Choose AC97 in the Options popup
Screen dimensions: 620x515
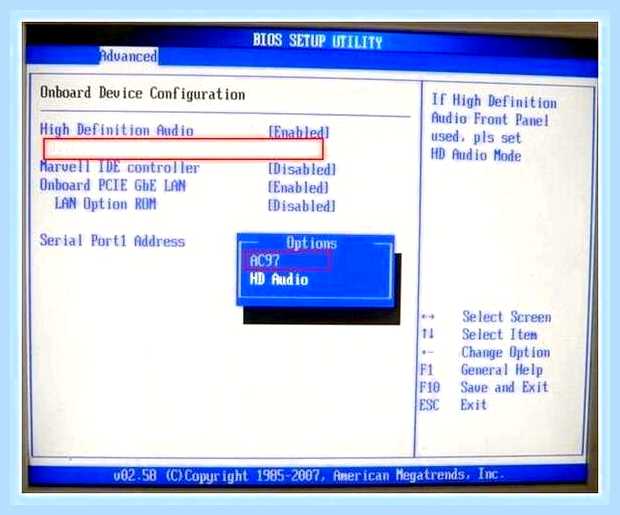[x=265, y=261]
